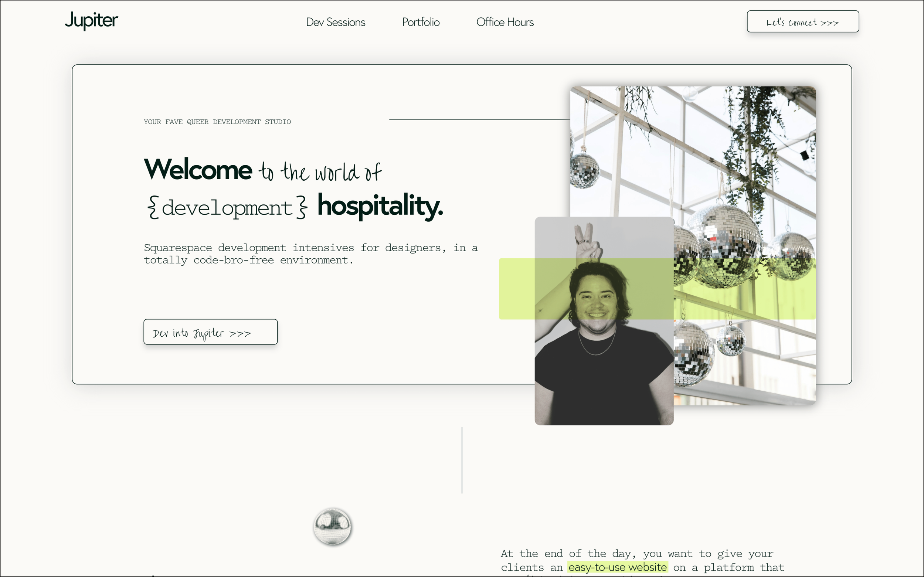
Task: Click the "At the end of the day" paragraph
Action: point(636,554)
